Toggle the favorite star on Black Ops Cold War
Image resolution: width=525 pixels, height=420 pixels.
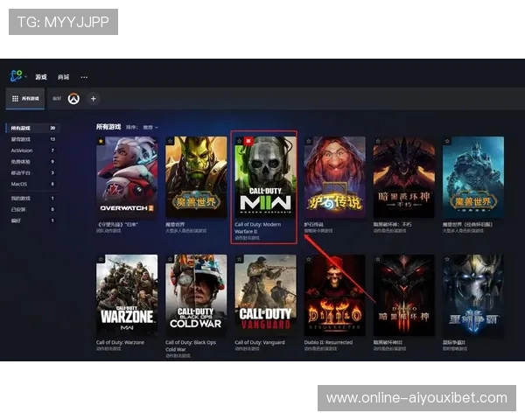click(x=170, y=259)
